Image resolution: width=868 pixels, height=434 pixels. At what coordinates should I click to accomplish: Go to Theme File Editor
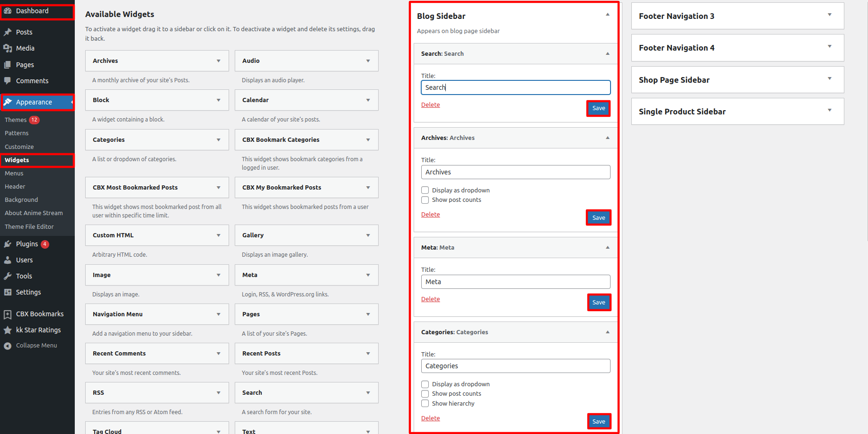point(29,227)
